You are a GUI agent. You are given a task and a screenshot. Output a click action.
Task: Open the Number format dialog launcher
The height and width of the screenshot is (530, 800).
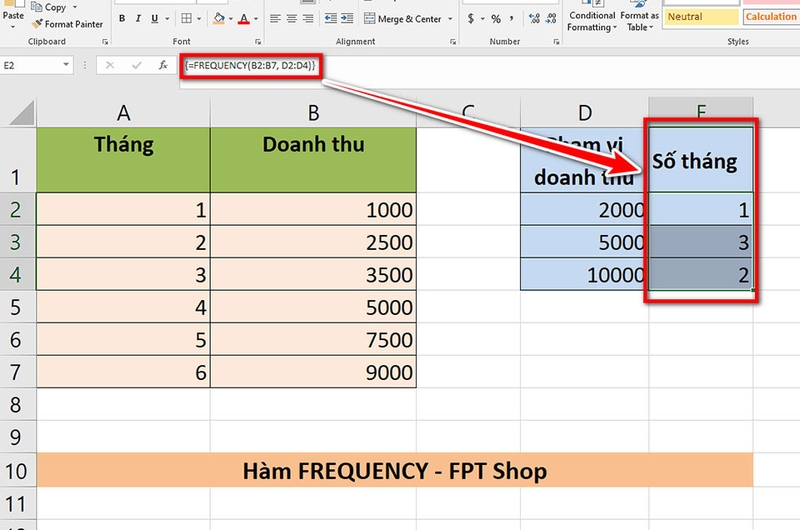point(556,42)
